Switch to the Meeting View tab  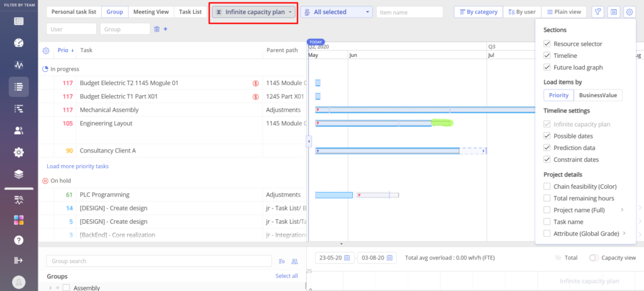click(x=151, y=12)
